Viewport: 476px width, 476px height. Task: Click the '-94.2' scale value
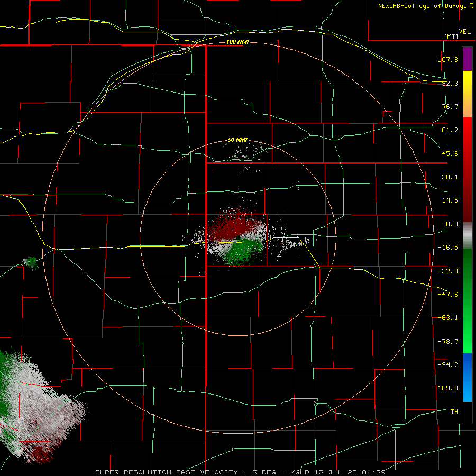click(x=448, y=364)
